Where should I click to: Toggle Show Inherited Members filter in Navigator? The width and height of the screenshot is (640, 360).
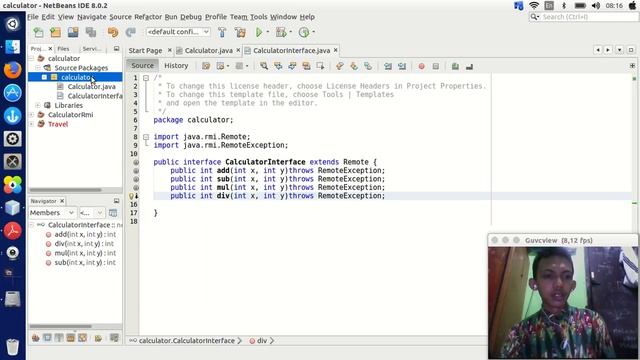point(36,338)
